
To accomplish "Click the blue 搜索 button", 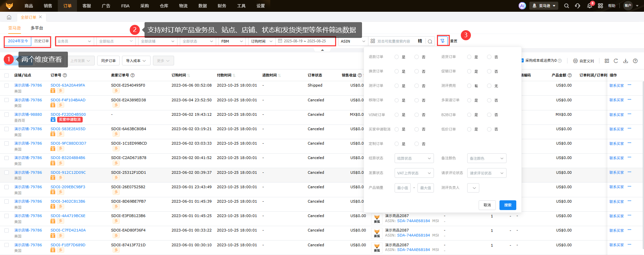I will [508, 205].
